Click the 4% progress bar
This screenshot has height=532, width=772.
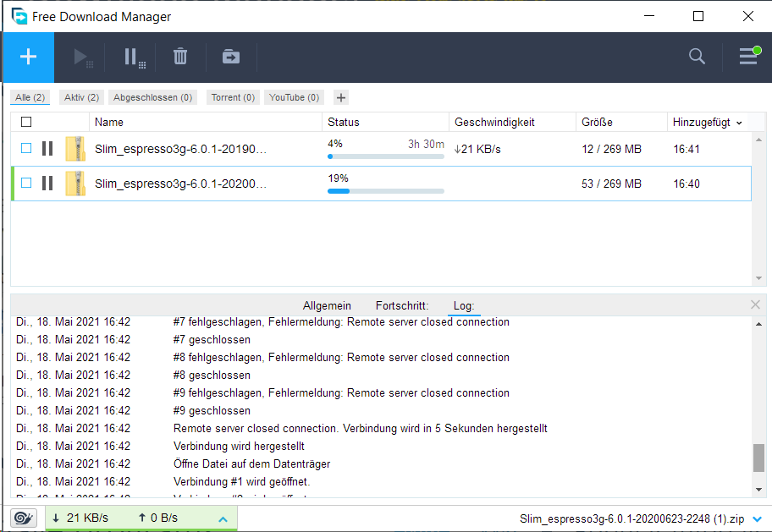(386, 156)
